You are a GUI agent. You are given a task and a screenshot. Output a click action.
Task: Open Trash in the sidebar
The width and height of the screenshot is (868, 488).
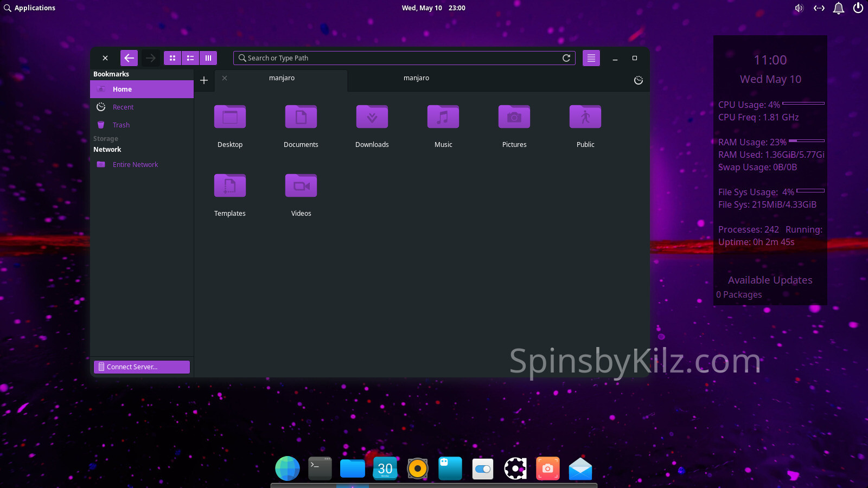pos(121,125)
